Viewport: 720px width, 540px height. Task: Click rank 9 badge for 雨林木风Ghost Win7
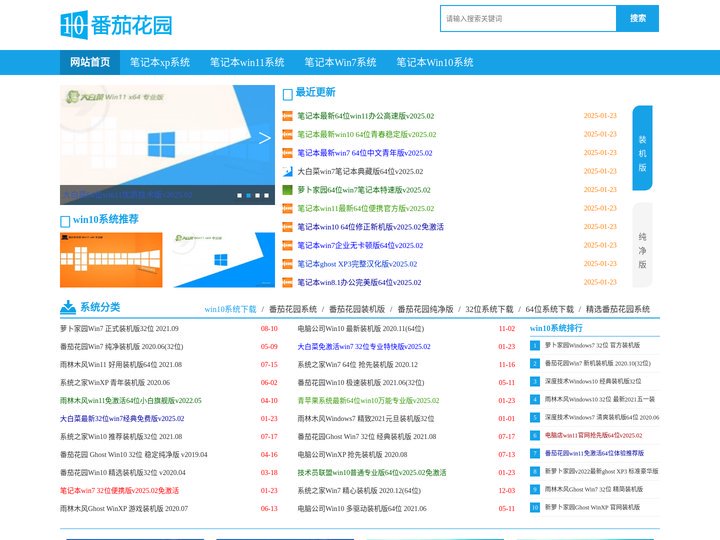535,489
